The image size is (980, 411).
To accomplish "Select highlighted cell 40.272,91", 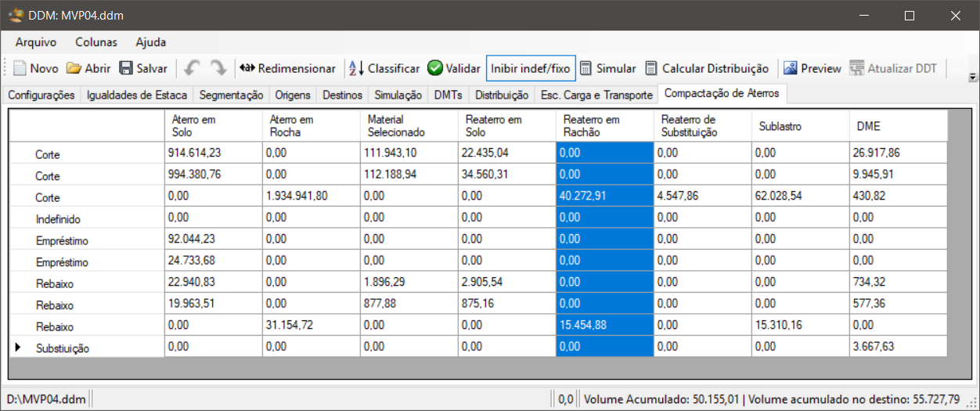I will click(604, 196).
